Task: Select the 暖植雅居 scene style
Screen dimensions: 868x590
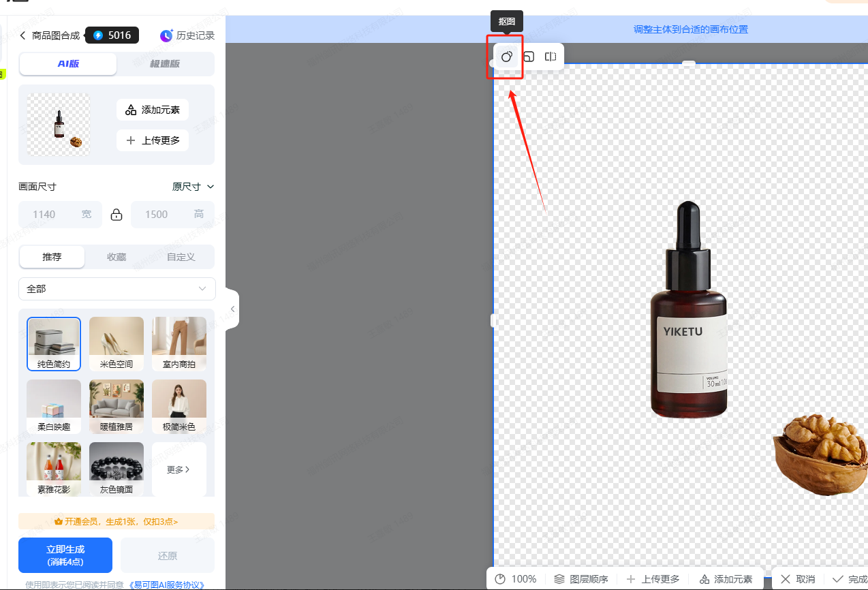Action: (117, 407)
